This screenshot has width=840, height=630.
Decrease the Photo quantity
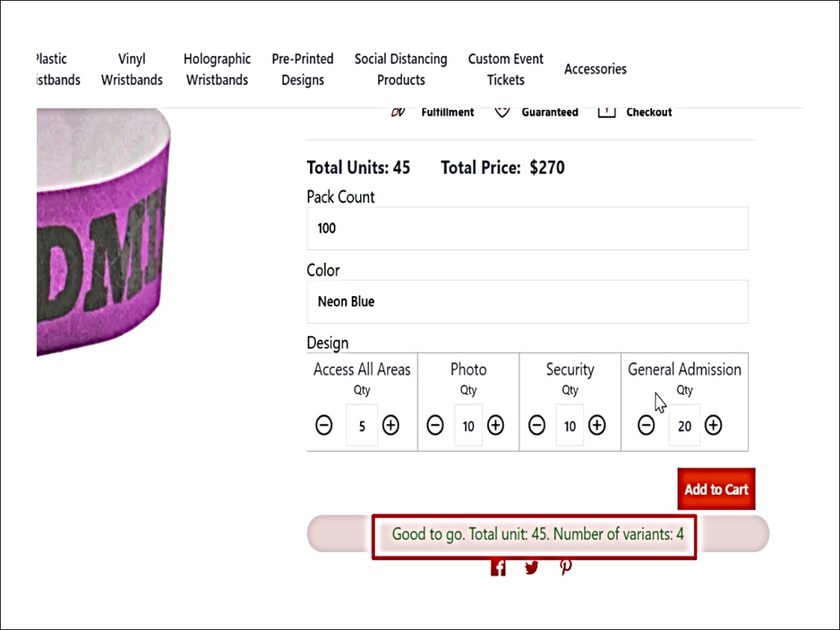pyautogui.click(x=435, y=425)
